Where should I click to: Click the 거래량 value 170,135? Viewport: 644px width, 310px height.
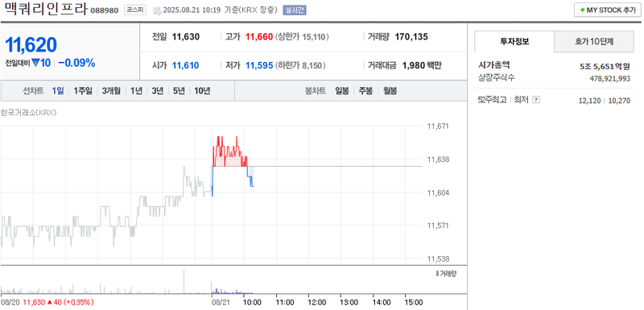411,37
